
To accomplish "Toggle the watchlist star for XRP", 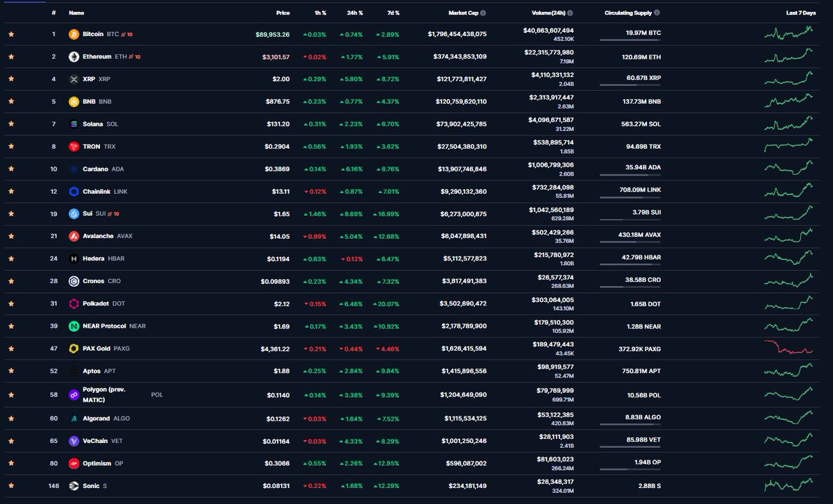I will coord(11,79).
